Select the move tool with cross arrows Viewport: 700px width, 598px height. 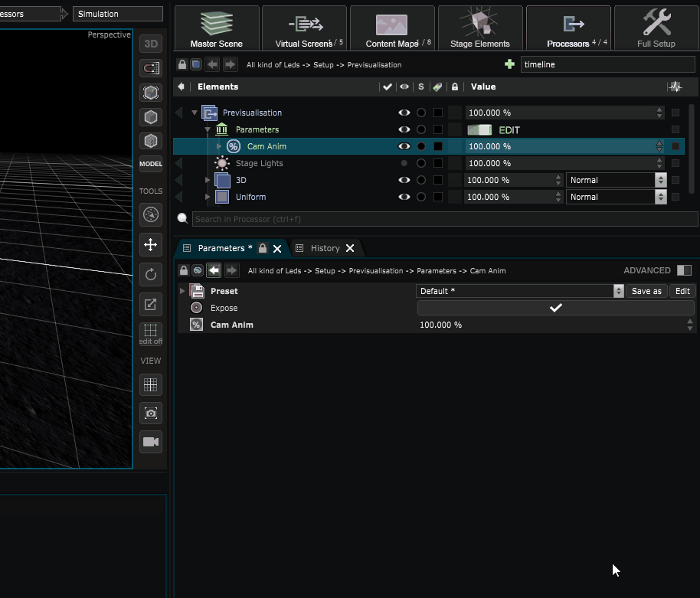pyautogui.click(x=151, y=244)
